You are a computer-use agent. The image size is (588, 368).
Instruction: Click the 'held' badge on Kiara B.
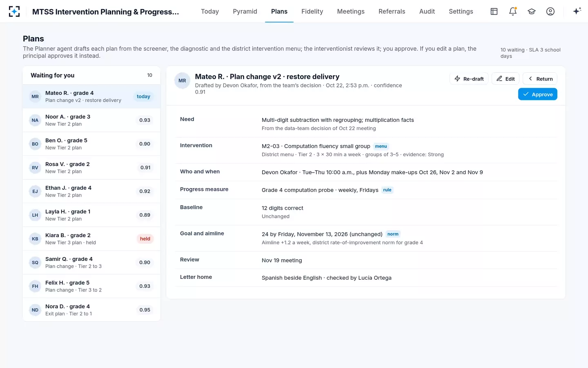tap(145, 239)
